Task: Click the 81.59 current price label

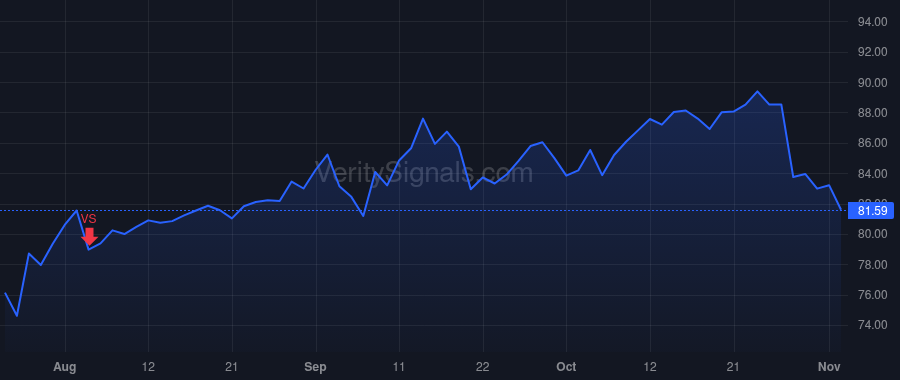Action: click(872, 211)
